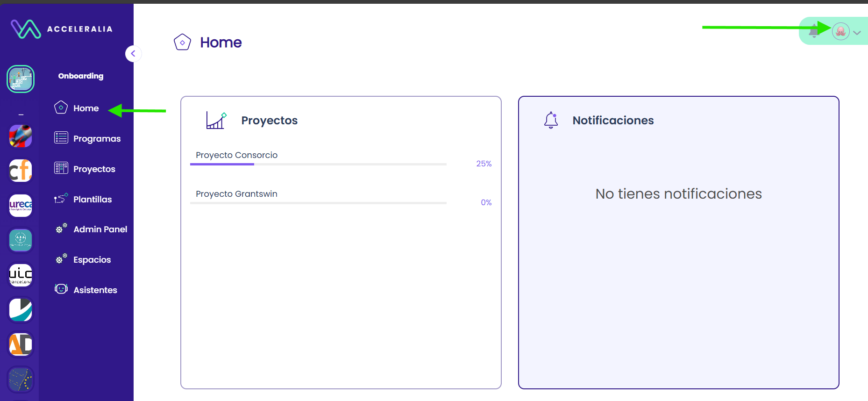The image size is (868, 401).
Task: Switch to the AD workspace icon
Action: click(21, 345)
